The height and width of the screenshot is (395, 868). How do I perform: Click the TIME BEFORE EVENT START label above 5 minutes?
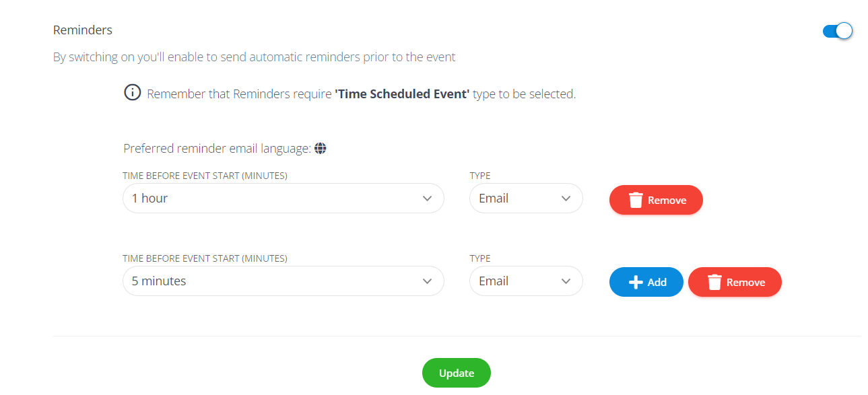tap(205, 258)
